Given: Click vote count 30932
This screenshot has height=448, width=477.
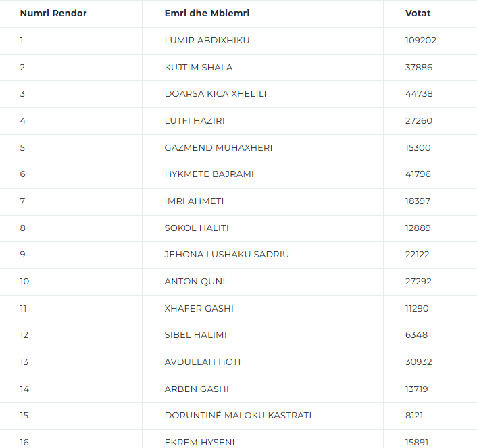Looking at the screenshot, I should (419, 362).
